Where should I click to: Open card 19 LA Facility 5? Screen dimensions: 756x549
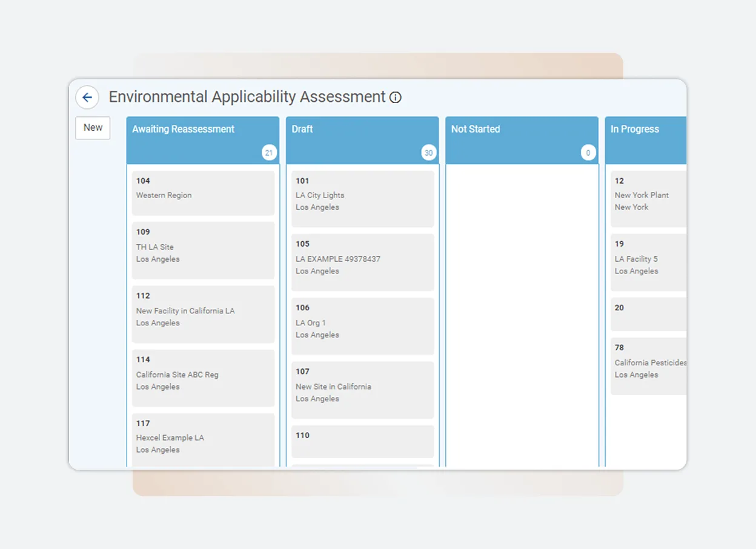(645, 258)
